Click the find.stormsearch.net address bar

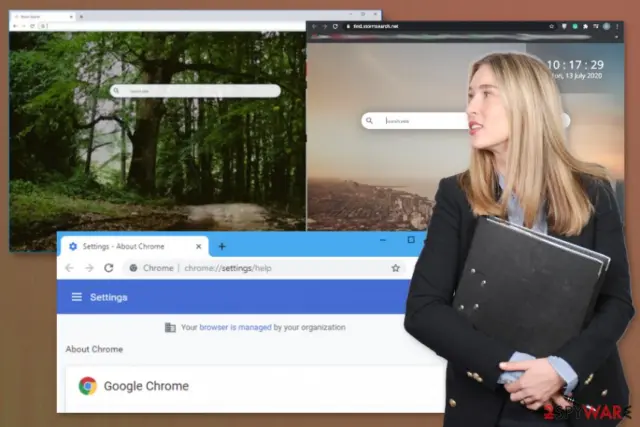(447, 26)
